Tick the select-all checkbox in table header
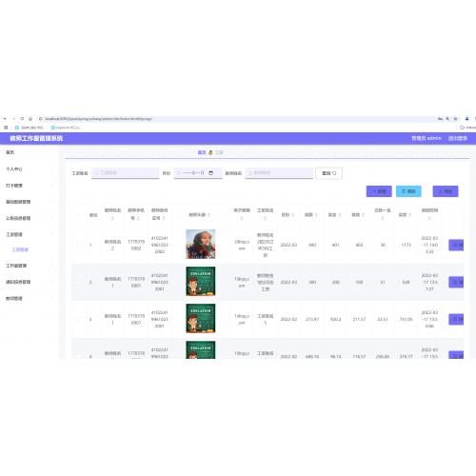 point(79,215)
